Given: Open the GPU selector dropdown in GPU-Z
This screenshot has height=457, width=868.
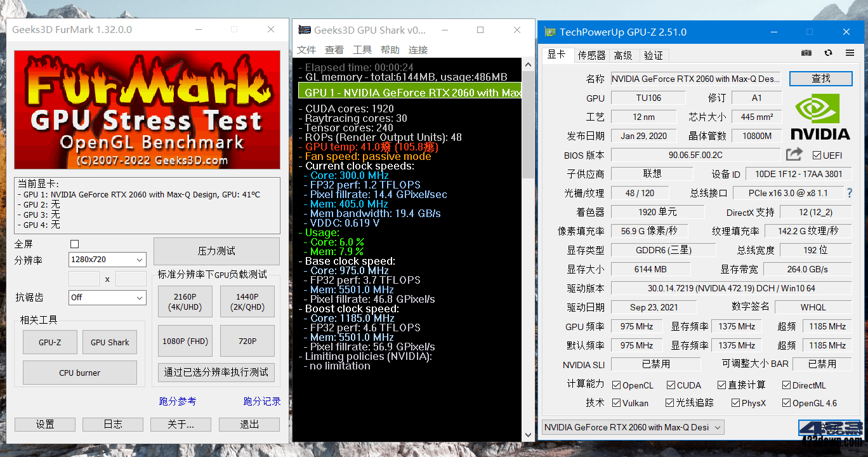Looking at the screenshot, I should pyautogui.click(x=632, y=427).
